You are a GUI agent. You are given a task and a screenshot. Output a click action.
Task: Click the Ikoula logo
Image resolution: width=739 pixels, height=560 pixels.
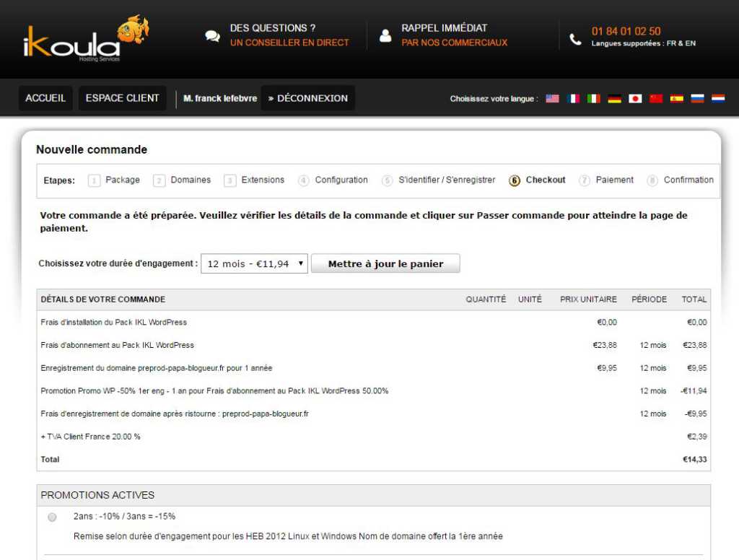pyautogui.click(x=85, y=40)
